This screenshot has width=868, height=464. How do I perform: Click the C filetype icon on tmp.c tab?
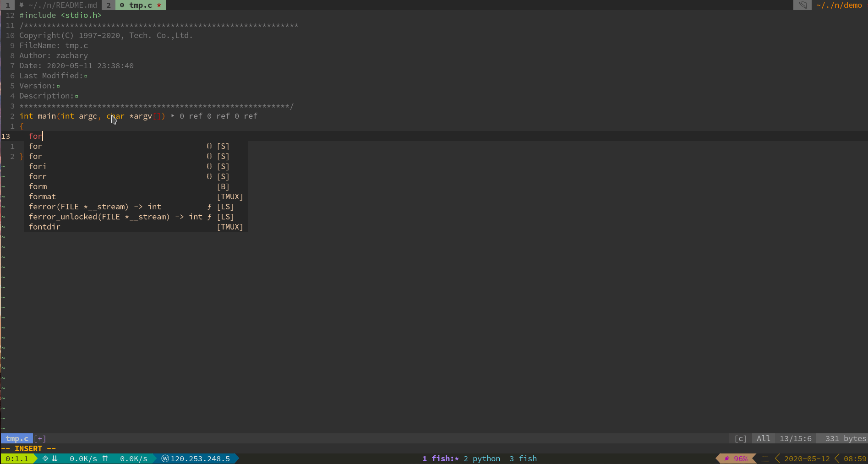pyautogui.click(x=122, y=5)
